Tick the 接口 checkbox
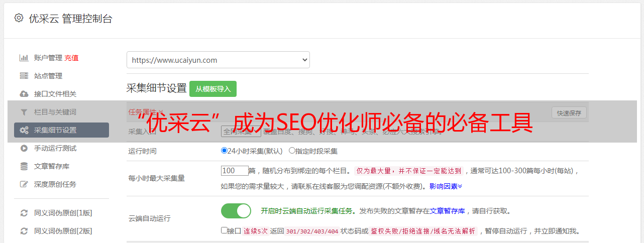The image size is (644, 243). pyautogui.click(x=224, y=230)
